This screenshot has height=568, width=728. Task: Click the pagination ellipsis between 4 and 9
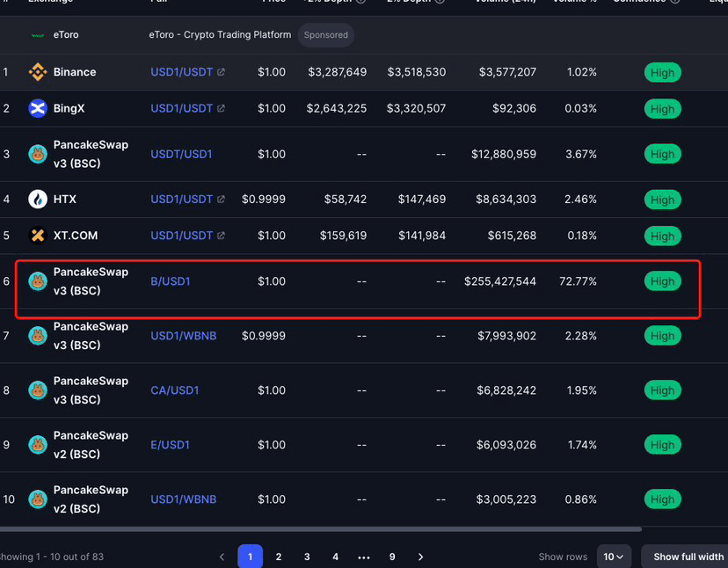point(364,557)
